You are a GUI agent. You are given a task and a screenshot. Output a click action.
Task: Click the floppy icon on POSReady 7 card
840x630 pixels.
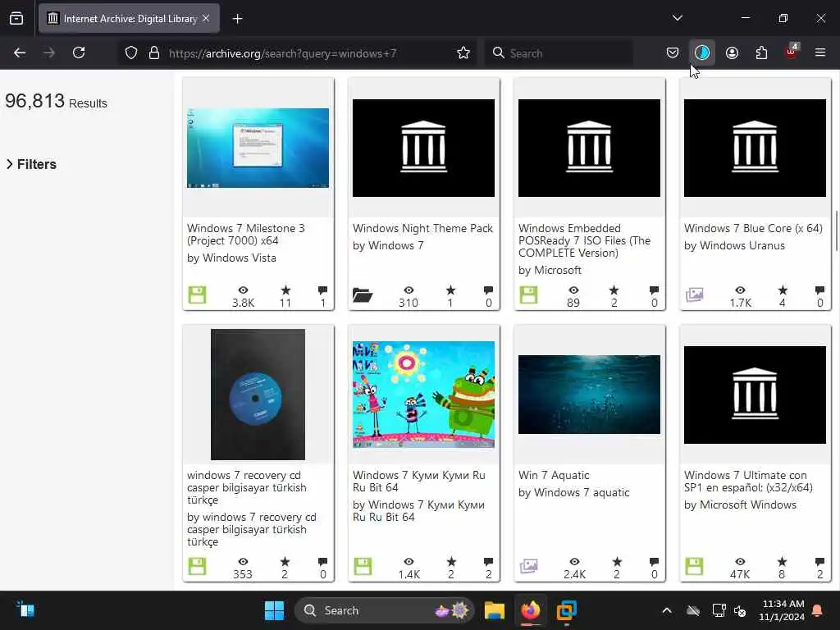click(528, 294)
